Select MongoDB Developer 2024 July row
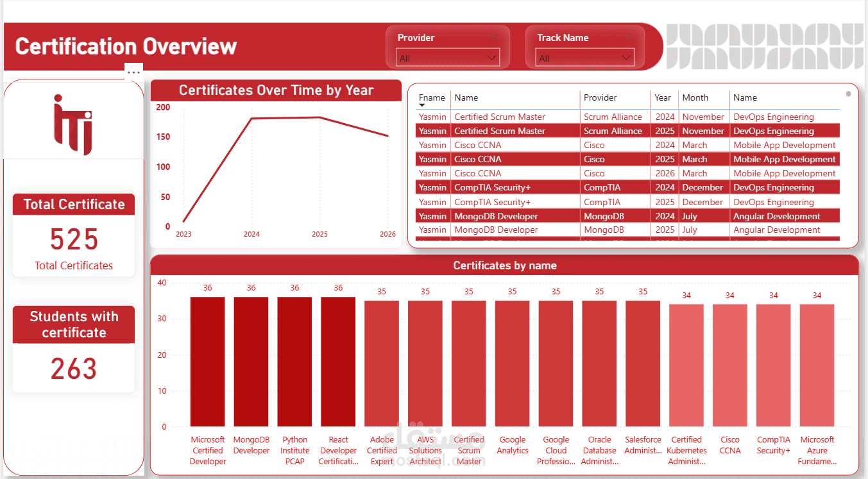868x479 pixels. point(627,216)
